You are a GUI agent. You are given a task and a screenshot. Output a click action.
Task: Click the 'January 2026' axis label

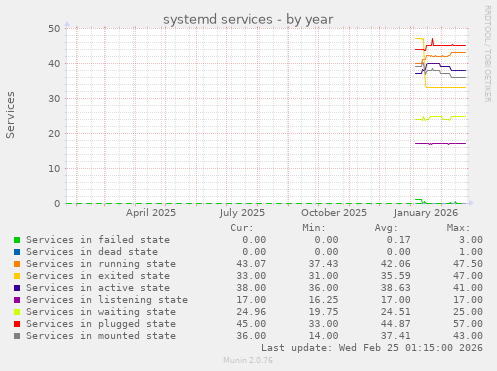(x=426, y=213)
